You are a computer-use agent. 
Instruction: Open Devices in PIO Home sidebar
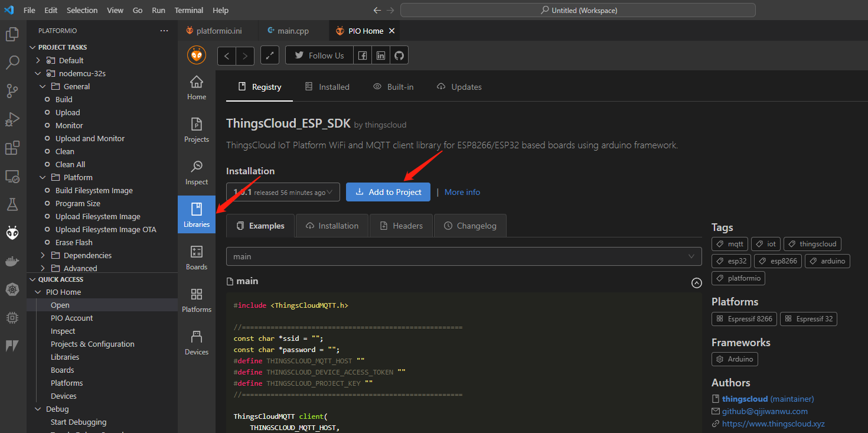coord(197,343)
